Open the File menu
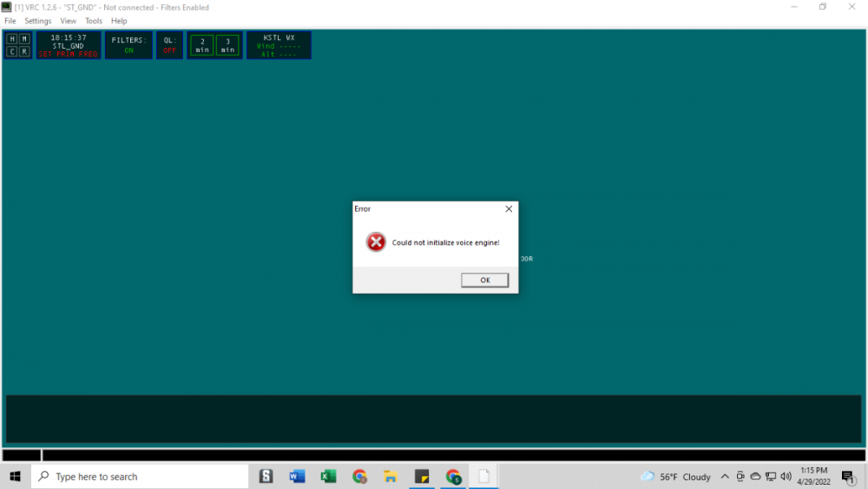Image resolution: width=868 pixels, height=489 pixels. click(x=10, y=21)
